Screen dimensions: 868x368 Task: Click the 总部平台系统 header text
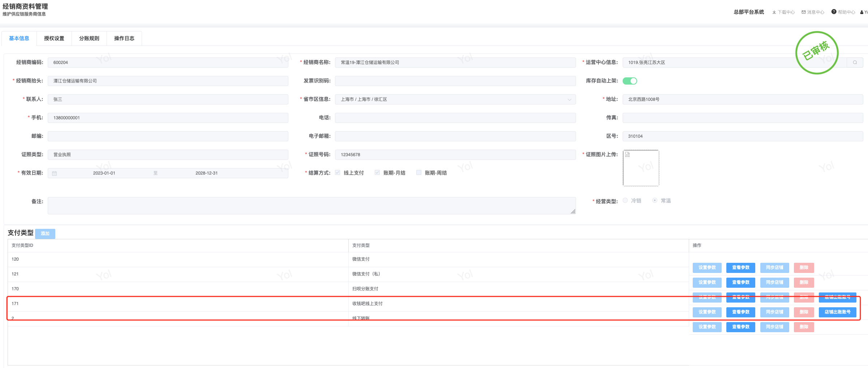pos(749,12)
